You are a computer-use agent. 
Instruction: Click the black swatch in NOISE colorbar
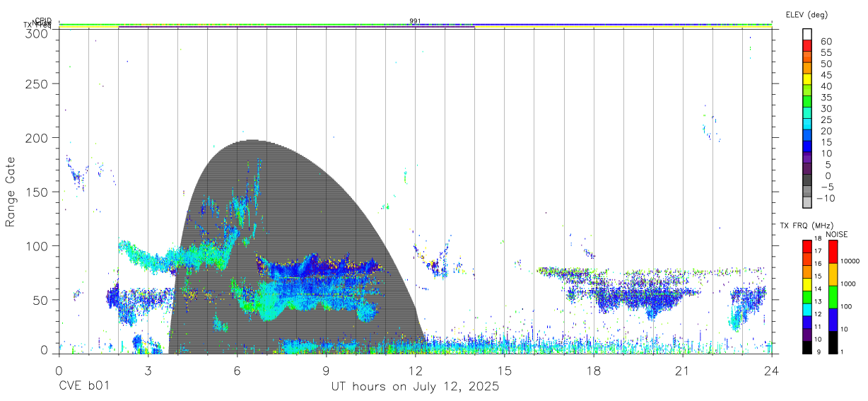(x=833, y=342)
